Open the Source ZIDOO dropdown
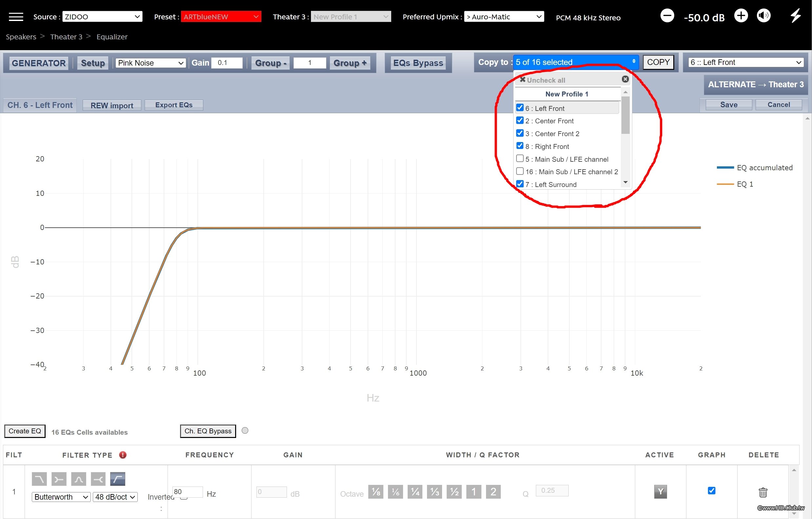This screenshot has width=812, height=519. click(102, 16)
